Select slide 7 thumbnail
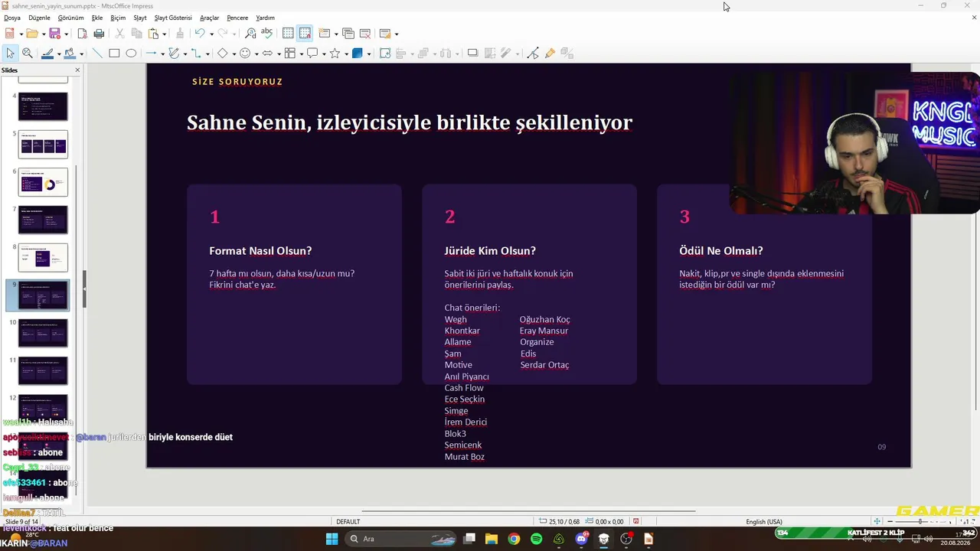 [43, 220]
